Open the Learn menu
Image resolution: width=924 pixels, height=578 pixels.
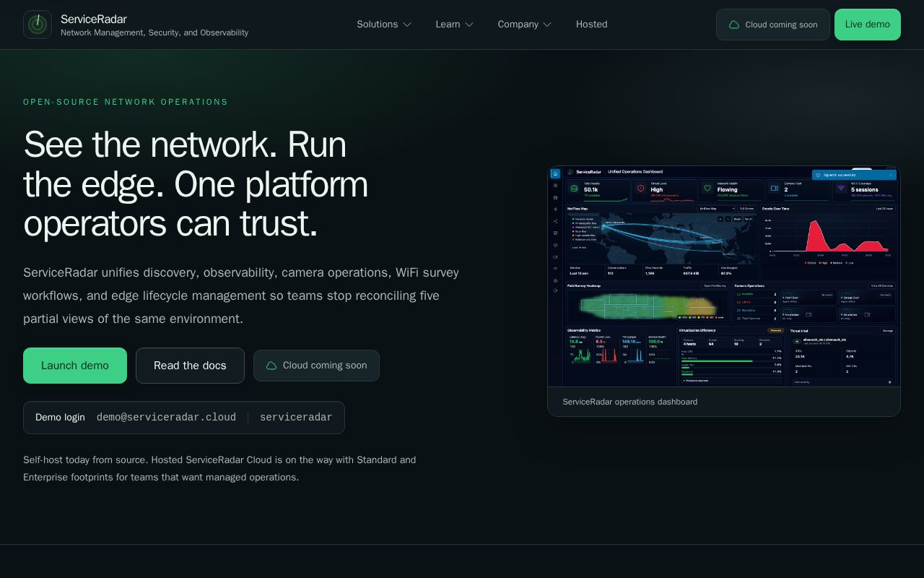pyautogui.click(x=455, y=25)
